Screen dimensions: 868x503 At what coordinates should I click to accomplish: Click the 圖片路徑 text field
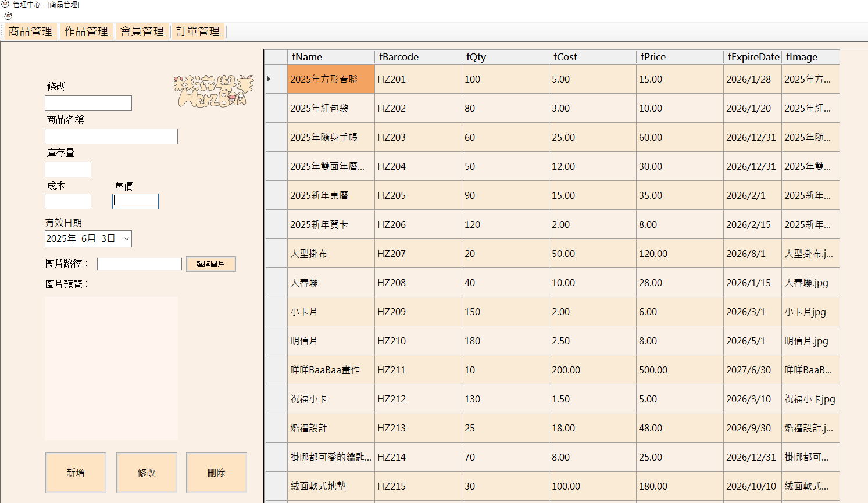pos(140,264)
